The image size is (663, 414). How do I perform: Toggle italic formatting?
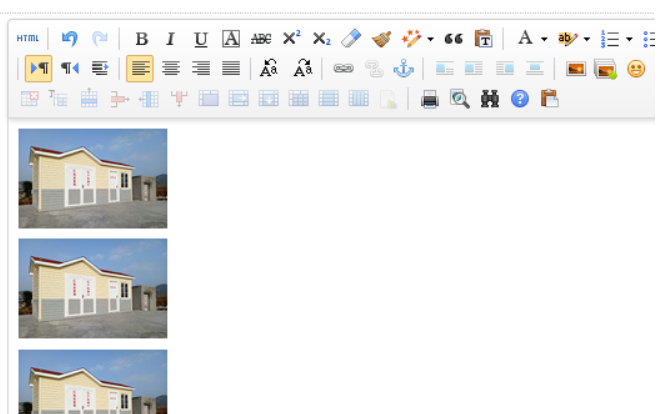pyautogui.click(x=170, y=39)
